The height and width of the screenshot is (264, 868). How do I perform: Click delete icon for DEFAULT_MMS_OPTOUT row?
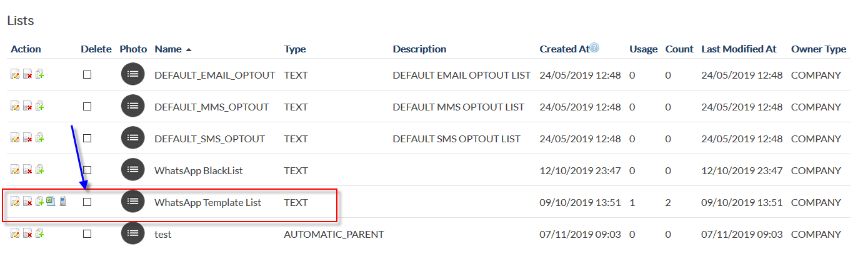click(27, 107)
